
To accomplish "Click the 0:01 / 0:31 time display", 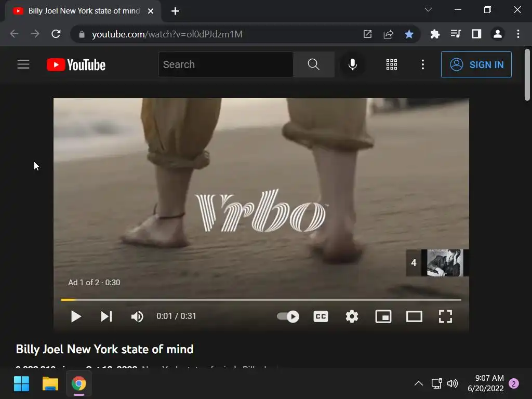I will tap(176, 316).
